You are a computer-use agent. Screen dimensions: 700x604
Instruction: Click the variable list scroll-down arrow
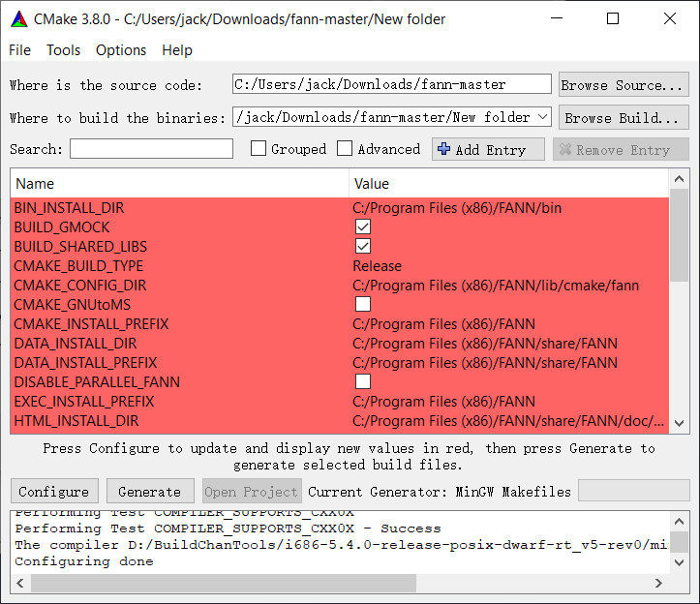pyautogui.click(x=679, y=423)
